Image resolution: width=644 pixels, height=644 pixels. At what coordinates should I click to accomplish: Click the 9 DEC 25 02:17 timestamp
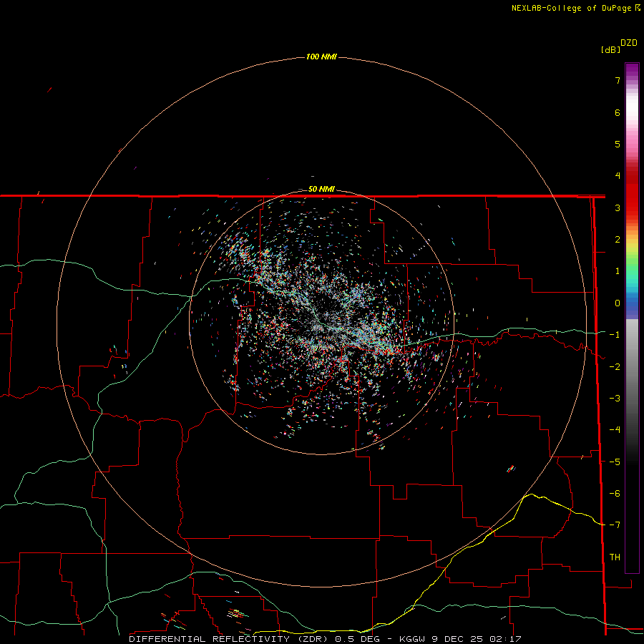(477, 639)
